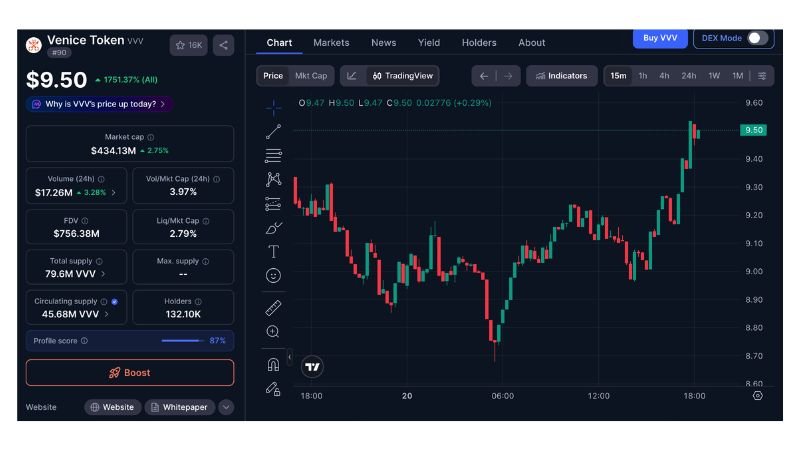Open the Website link
The height and width of the screenshot is (450, 800).
point(112,407)
